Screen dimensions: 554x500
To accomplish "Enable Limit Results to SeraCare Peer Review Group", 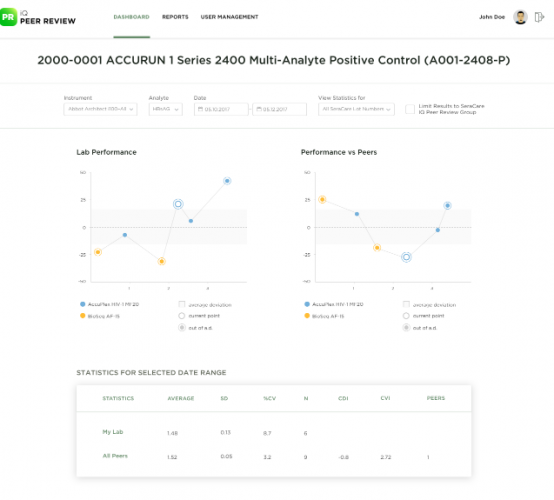I will pyautogui.click(x=410, y=109).
